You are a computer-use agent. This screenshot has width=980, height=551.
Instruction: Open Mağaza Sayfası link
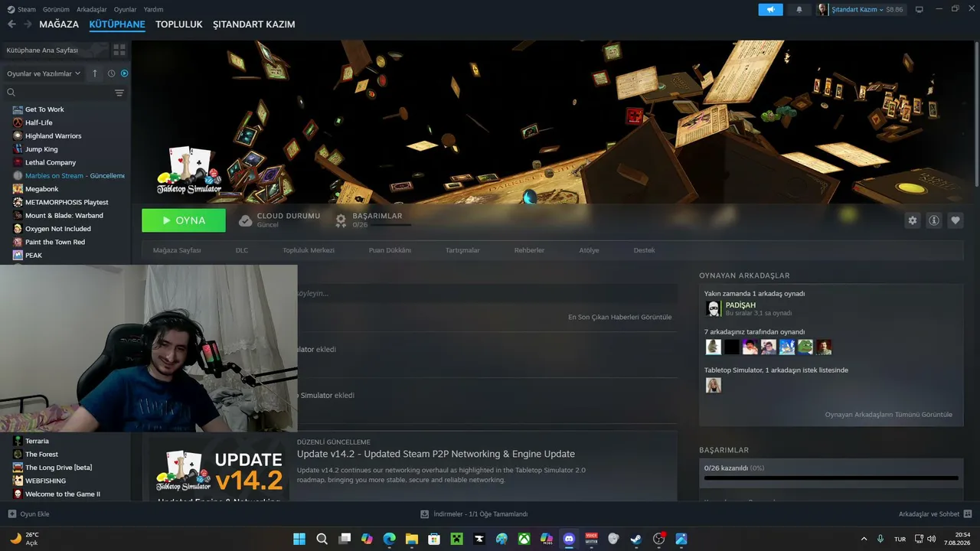pos(177,250)
